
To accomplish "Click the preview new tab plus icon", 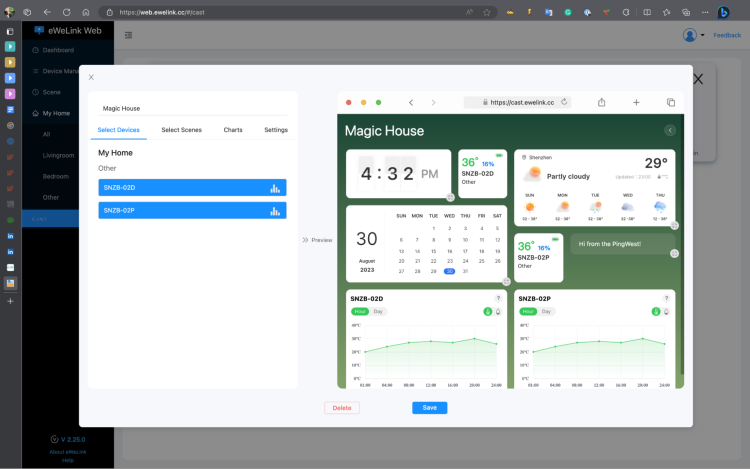I will 636,102.
